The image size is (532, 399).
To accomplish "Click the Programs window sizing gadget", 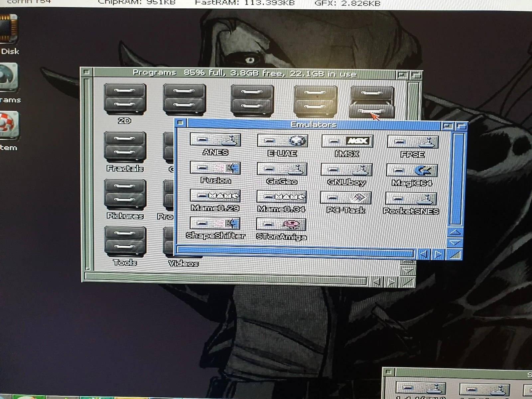I will click(x=407, y=283).
